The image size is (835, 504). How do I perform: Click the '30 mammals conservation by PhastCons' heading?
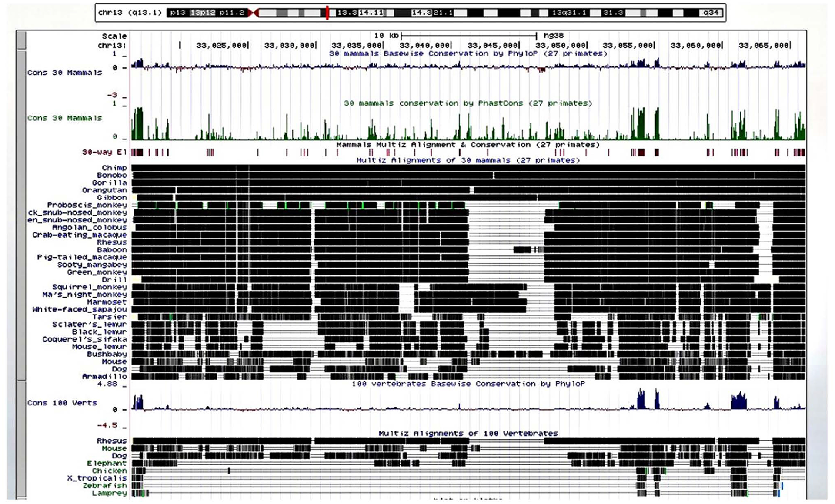(x=468, y=103)
